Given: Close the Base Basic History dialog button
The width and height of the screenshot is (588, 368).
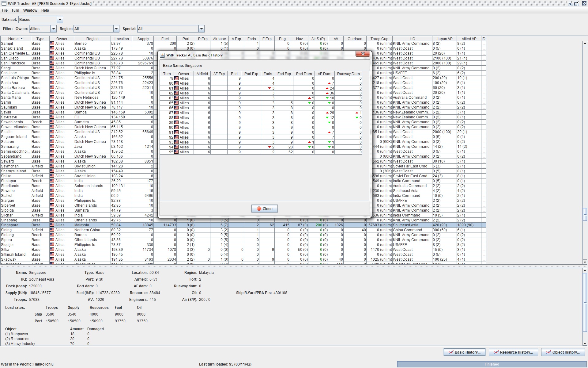Looking at the screenshot, I should coord(265,209).
